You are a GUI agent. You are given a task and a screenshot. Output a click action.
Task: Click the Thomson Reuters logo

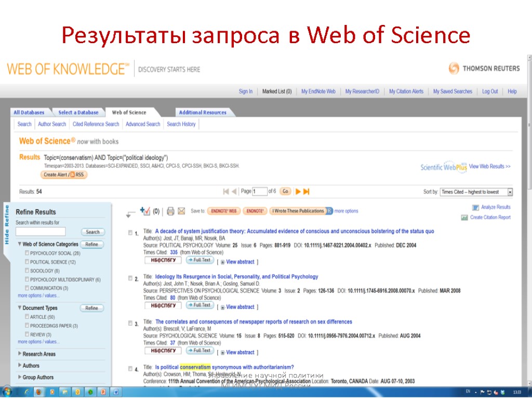[484, 68]
